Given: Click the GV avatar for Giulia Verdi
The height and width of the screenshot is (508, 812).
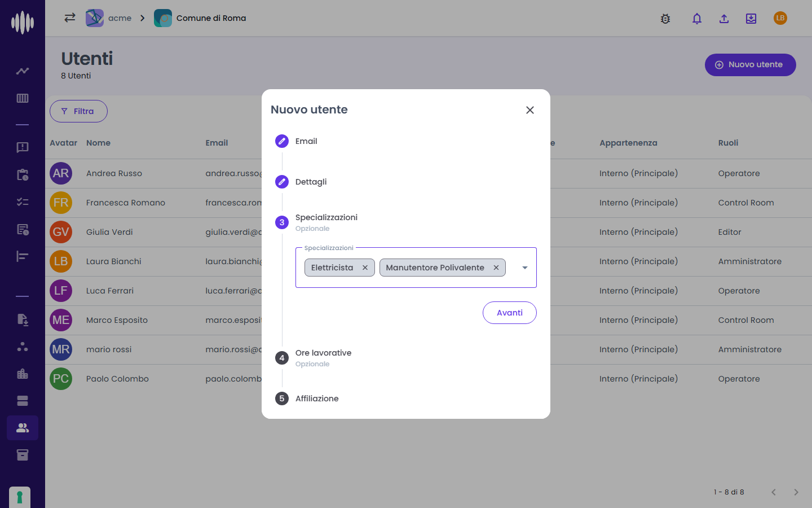Looking at the screenshot, I should point(61,232).
